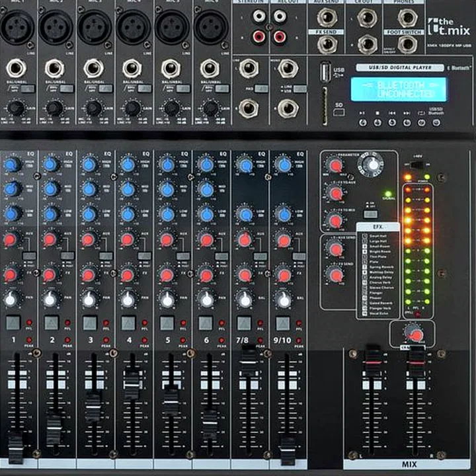Select the HIGH EQ knob on channel 9/10
Viewport: 476px width, 476px height.
[284, 165]
